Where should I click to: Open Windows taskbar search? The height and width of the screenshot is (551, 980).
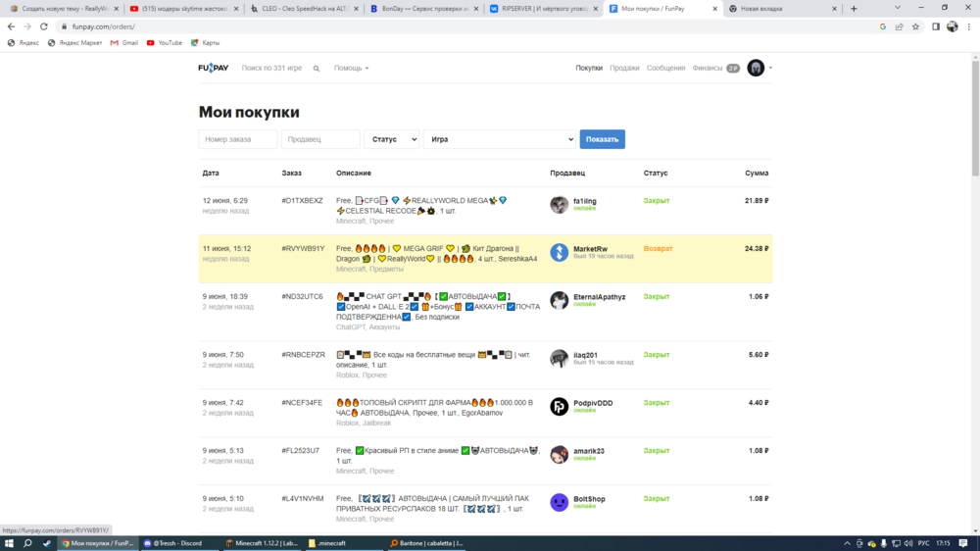click(x=27, y=543)
